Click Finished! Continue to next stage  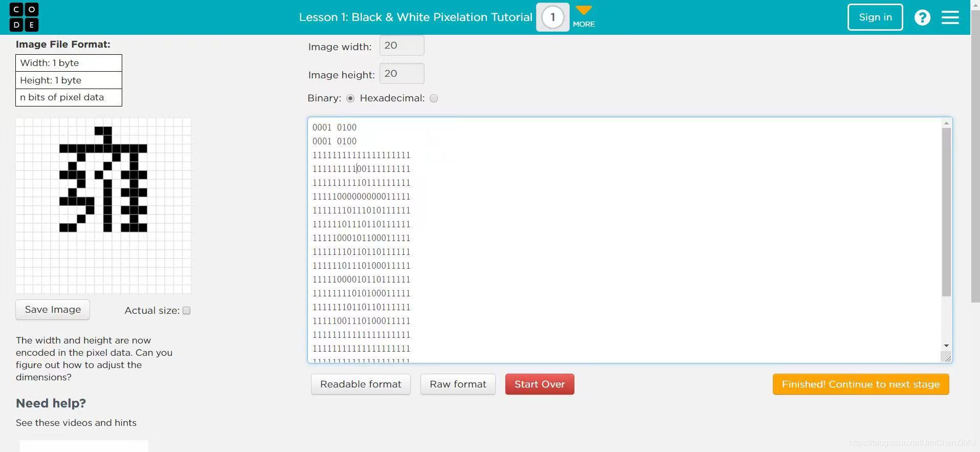(x=861, y=384)
